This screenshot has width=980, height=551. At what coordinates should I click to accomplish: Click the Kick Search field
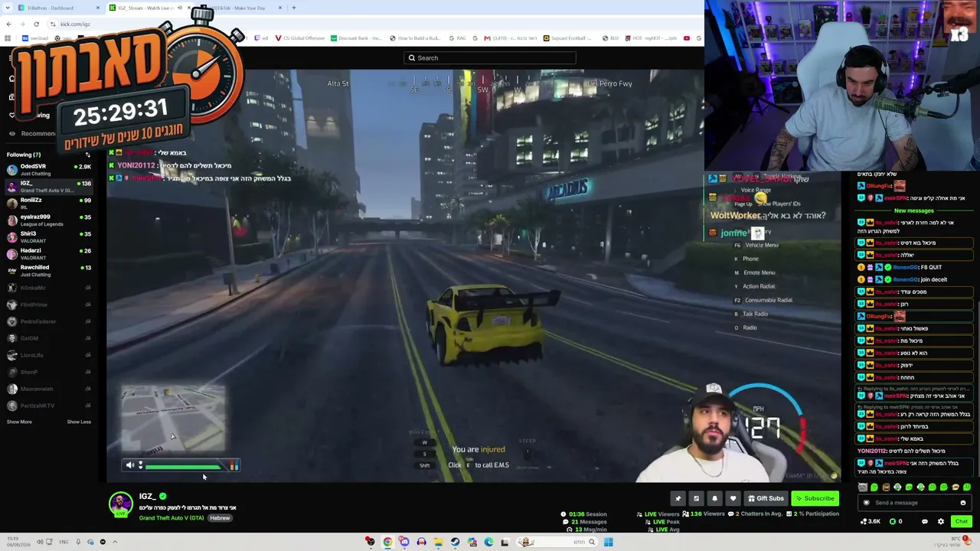(490, 58)
